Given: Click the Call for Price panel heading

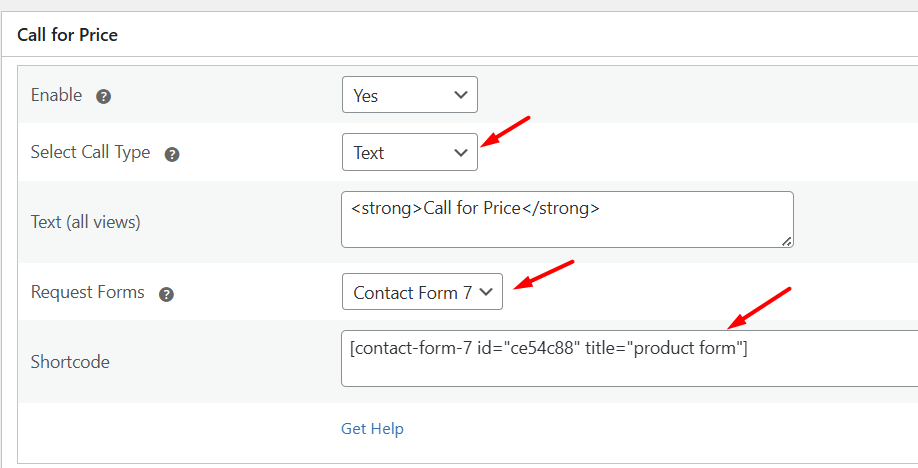Looking at the screenshot, I should pyautogui.click(x=67, y=35).
